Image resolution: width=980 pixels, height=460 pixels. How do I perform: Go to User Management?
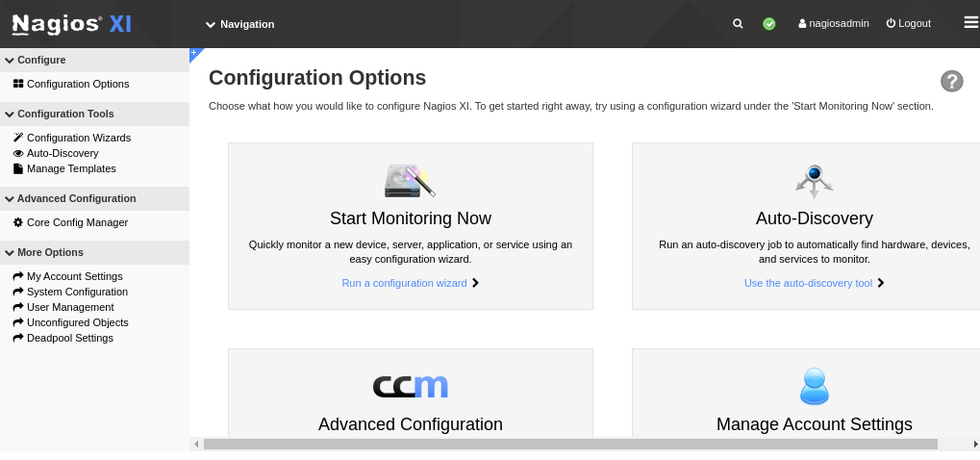coord(70,308)
